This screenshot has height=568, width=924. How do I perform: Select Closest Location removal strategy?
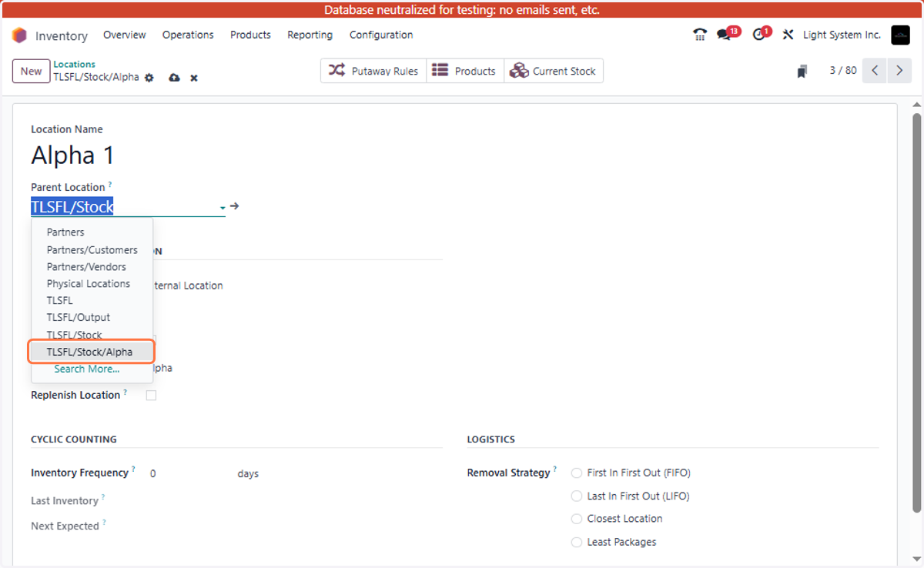[577, 519]
